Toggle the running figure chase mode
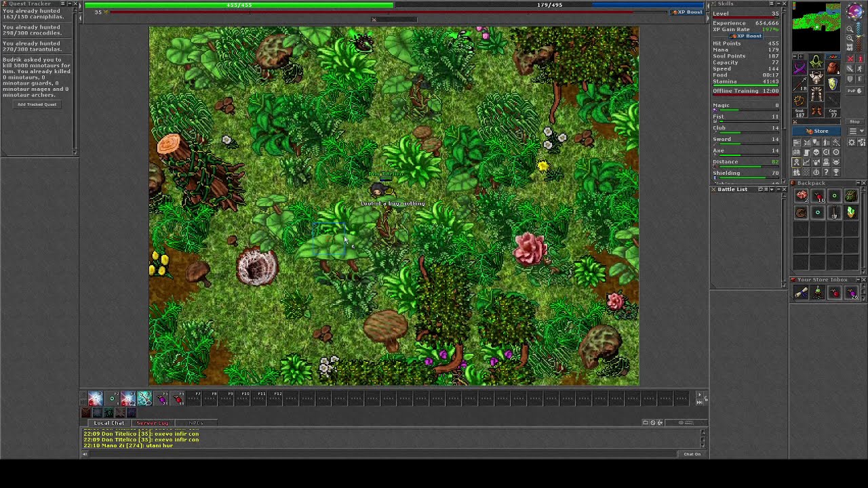Screen dimensions: 868x488 tap(860, 69)
